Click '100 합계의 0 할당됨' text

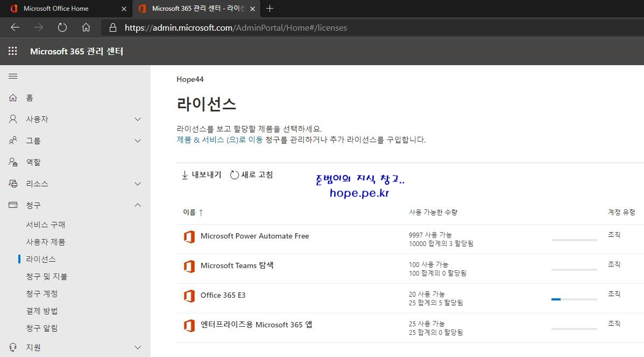click(437, 273)
